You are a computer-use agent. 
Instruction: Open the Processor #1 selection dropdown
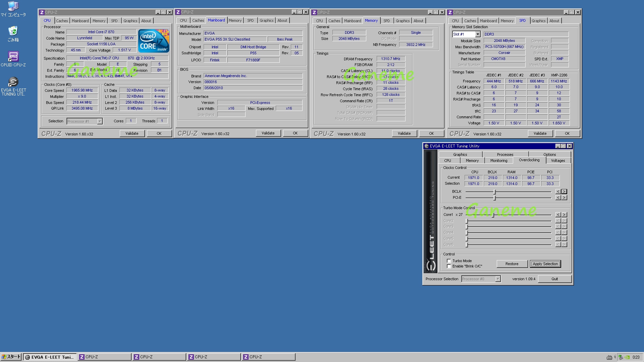(100, 121)
